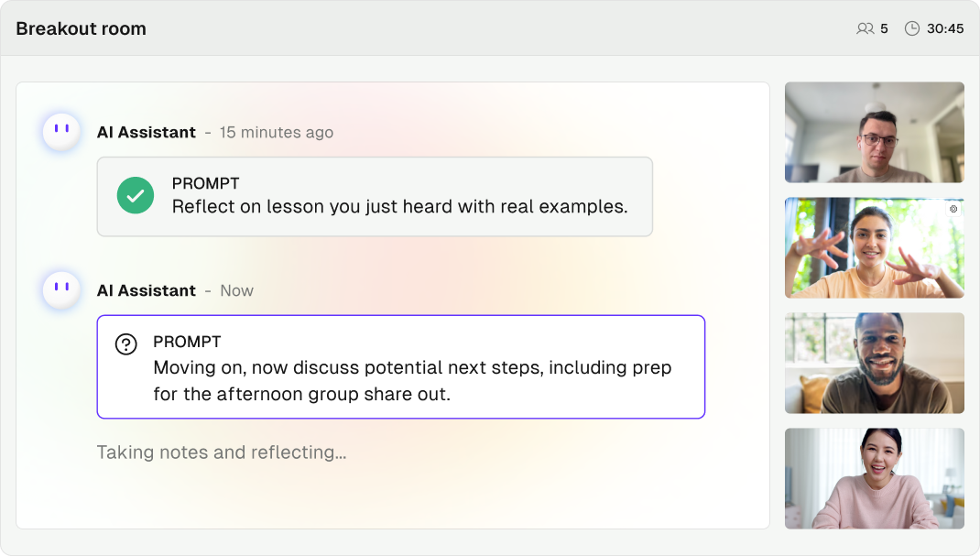Click the participant count number 5
Image resolution: width=980 pixels, height=556 pixels.
[x=884, y=28]
